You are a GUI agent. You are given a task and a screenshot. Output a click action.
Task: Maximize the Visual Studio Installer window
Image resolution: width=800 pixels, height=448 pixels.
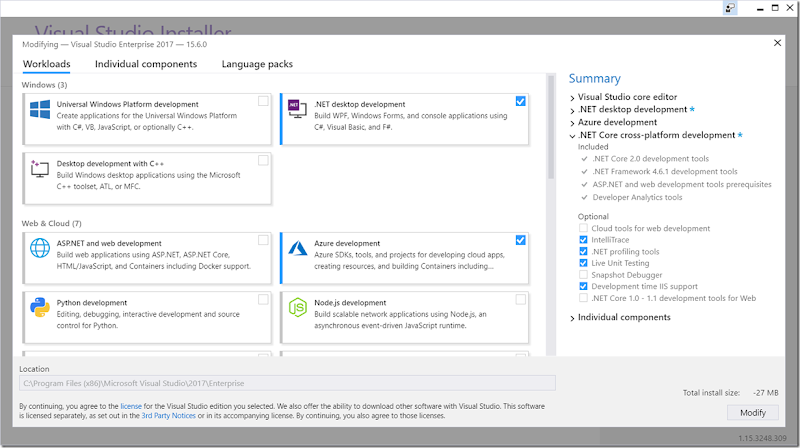click(x=775, y=8)
